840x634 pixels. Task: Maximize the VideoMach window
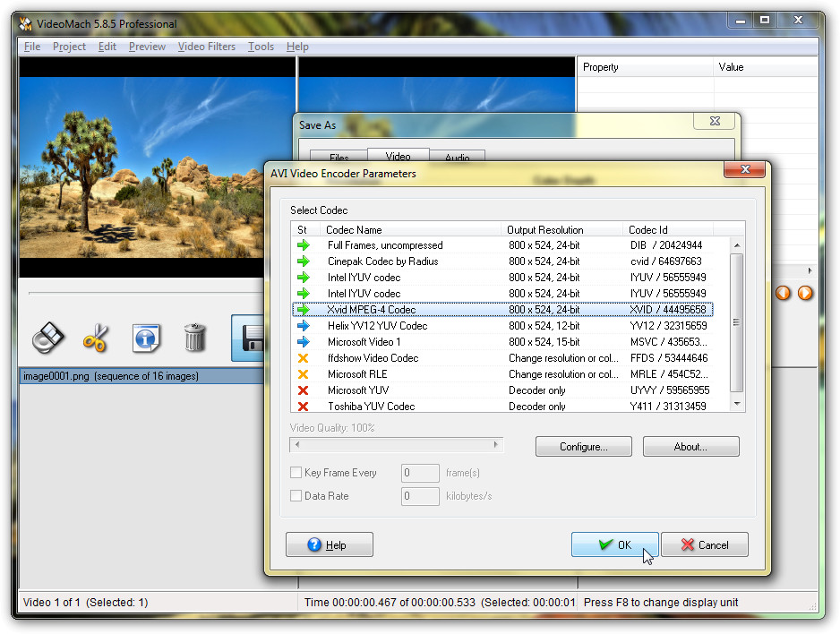click(x=765, y=21)
